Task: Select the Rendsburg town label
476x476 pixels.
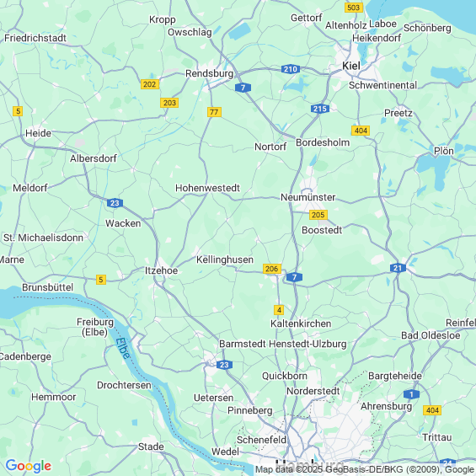Action: coord(210,73)
